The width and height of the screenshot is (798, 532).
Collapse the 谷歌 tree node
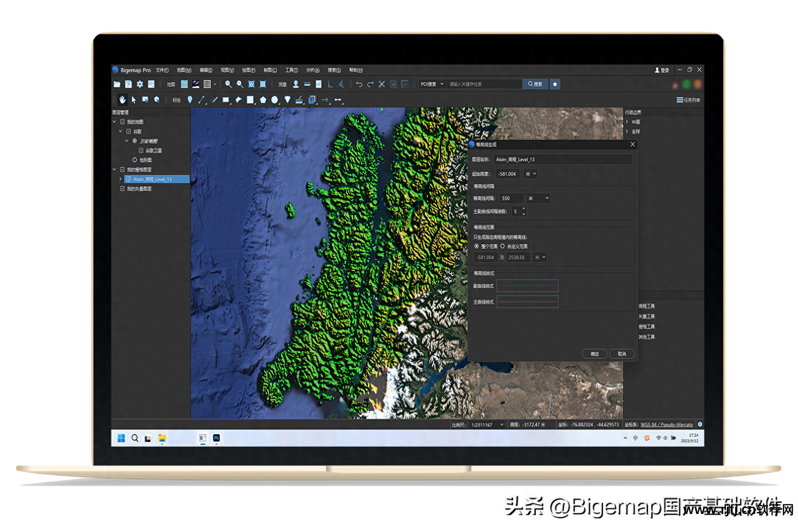coord(121,132)
